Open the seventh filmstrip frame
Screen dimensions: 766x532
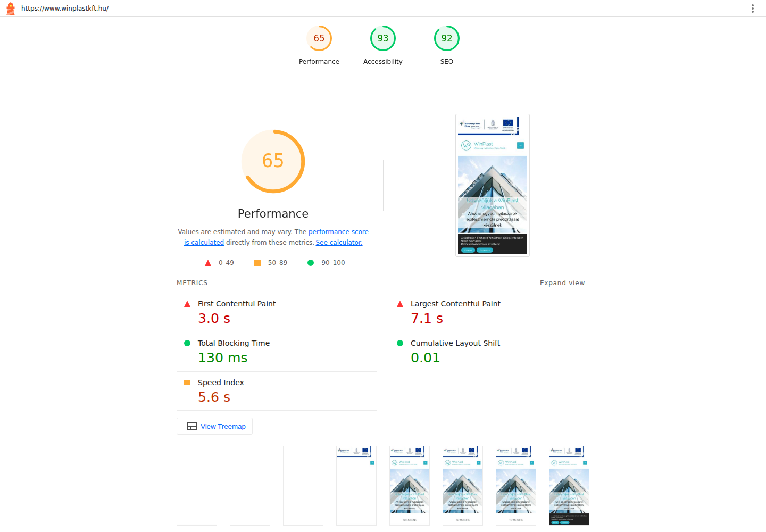click(516, 486)
